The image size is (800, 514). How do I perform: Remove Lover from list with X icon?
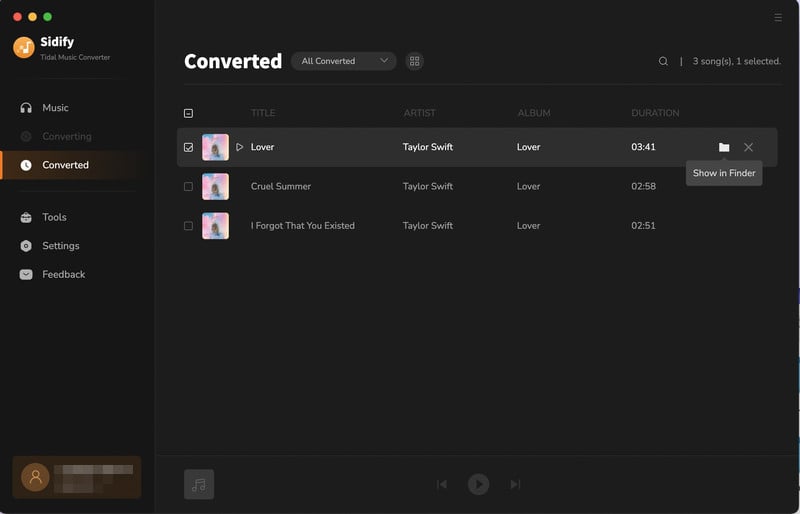[748, 147]
